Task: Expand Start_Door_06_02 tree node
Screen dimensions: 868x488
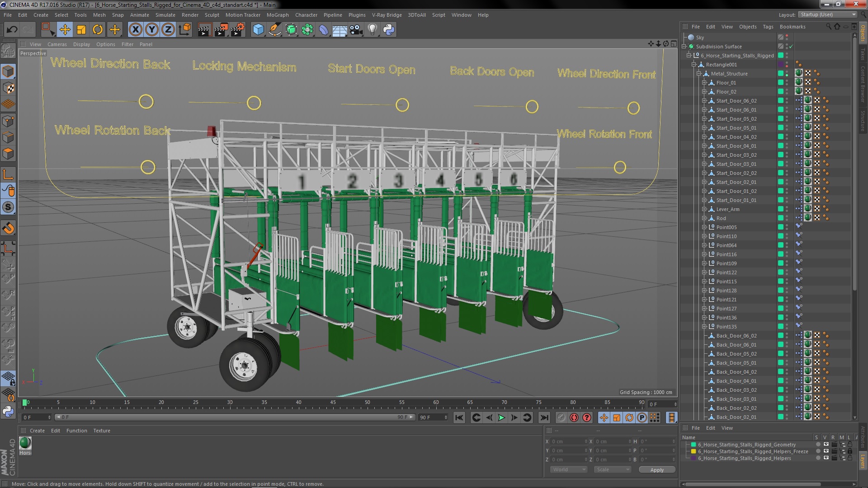Action: click(x=704, y=101)
